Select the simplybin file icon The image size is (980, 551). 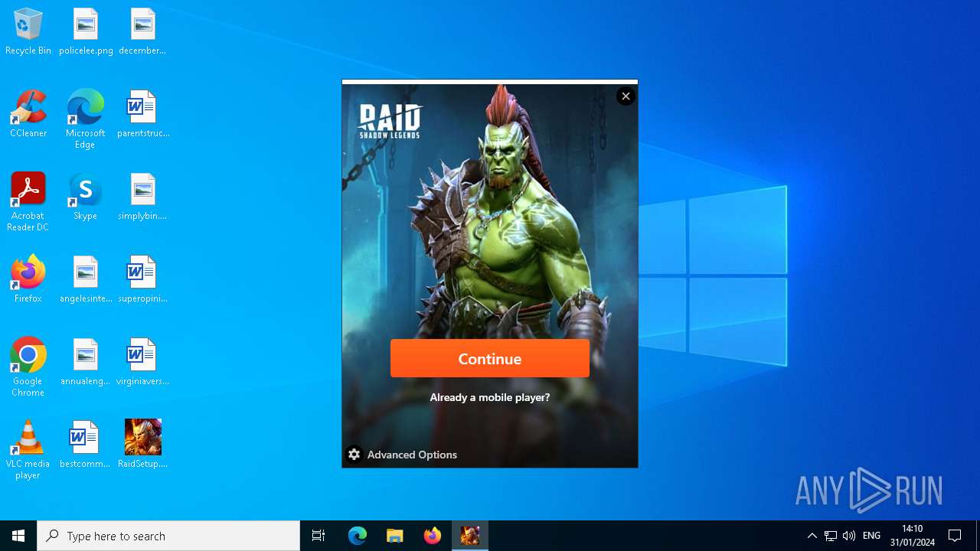[x=142, y=197]
